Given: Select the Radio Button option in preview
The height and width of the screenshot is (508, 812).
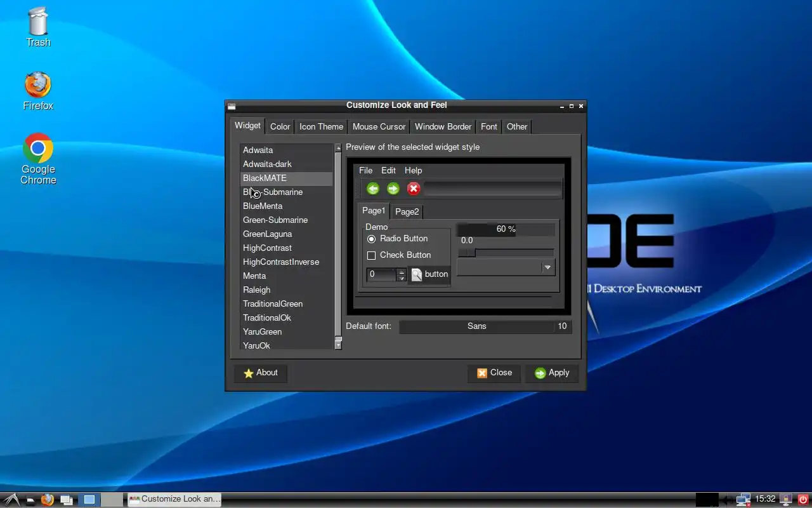Looking at the screenshot, I should [x=397, y=239].
